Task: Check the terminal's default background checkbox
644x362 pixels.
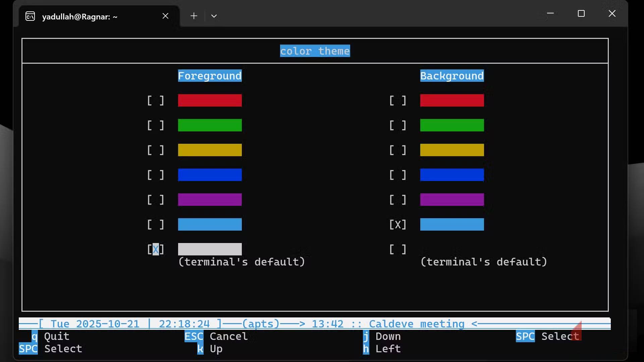Action: tap(397, 249)
